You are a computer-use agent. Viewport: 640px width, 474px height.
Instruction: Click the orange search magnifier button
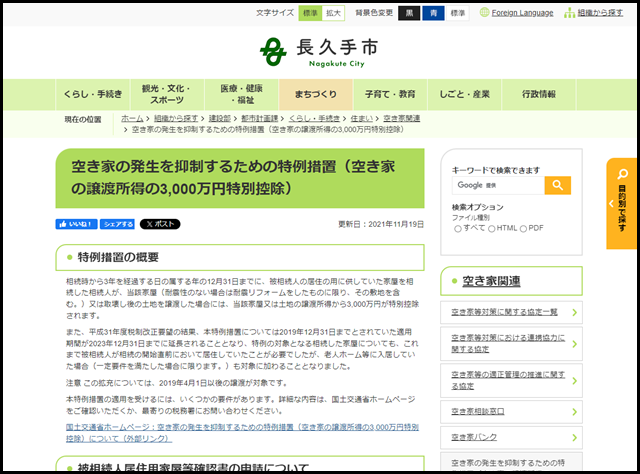tap(558, 185)
